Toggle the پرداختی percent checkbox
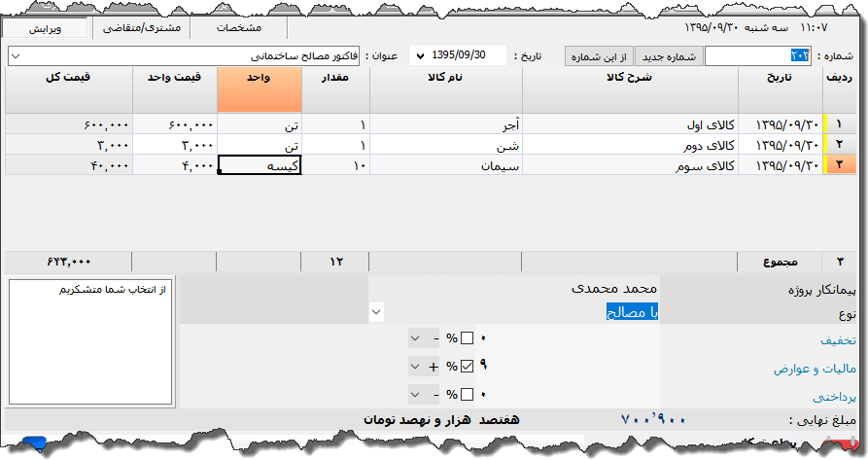Screen dimensions: 868x460 pyautogui.click(x=468, y=394)
